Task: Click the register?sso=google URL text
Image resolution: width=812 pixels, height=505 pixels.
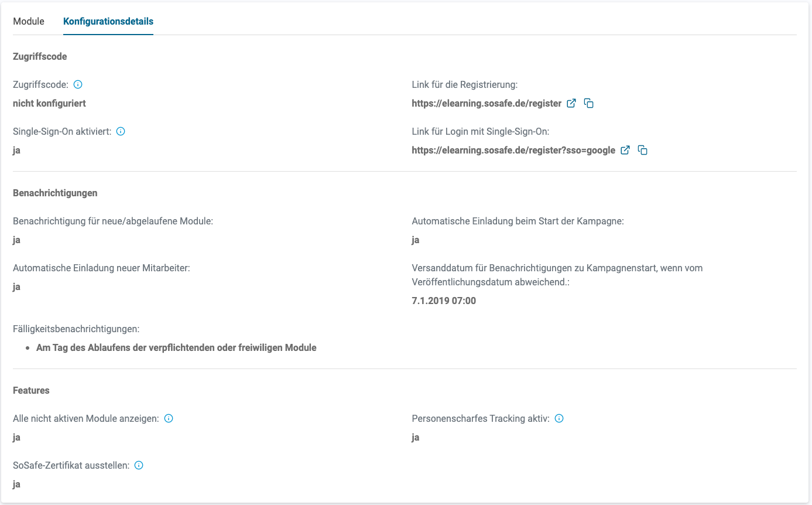Action: pyautogui.click(x=513, y=150)
